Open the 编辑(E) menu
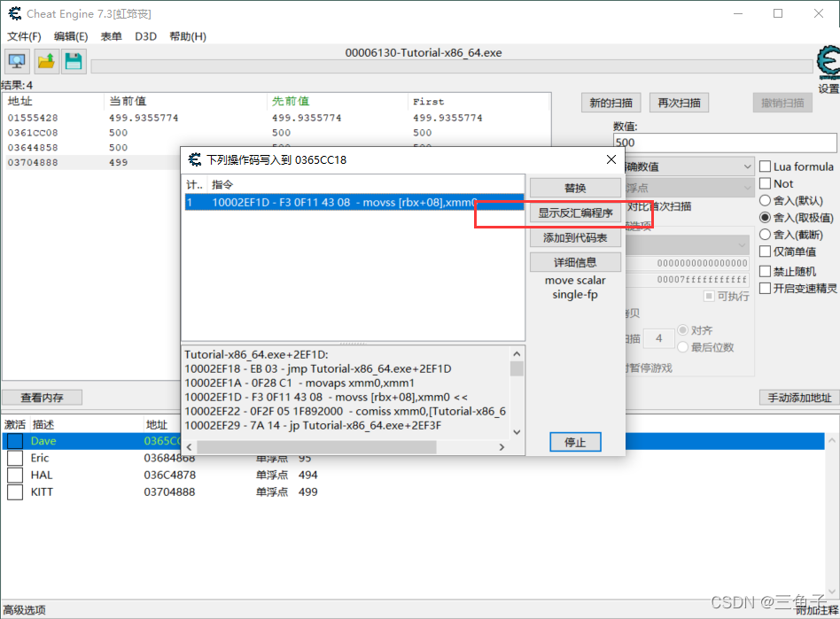 coord(71,36)
